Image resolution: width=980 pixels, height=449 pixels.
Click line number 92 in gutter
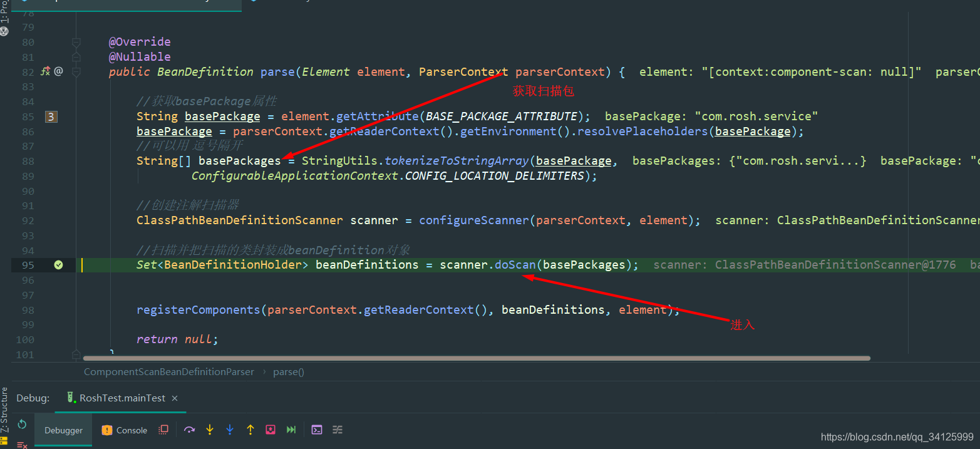(28, 220)
